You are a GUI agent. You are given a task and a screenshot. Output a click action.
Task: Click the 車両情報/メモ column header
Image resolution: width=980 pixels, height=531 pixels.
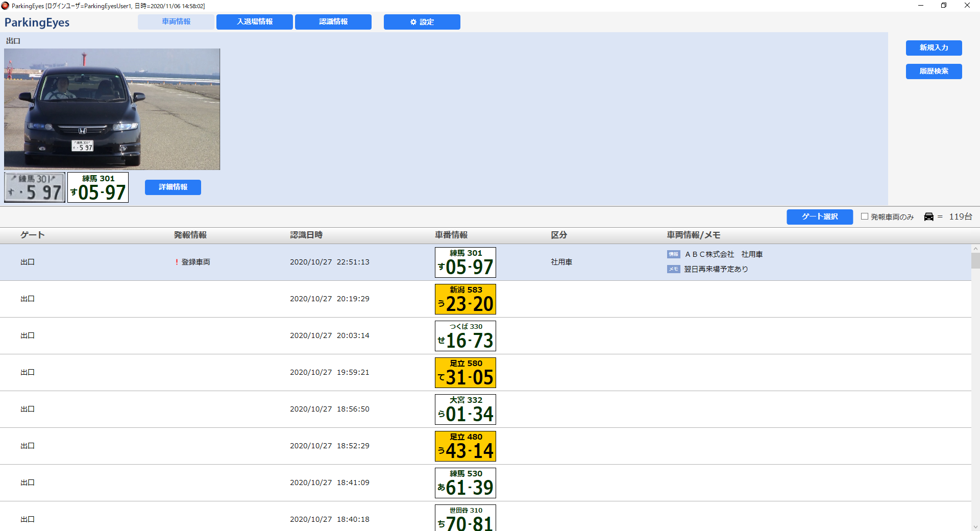[694, 235]
